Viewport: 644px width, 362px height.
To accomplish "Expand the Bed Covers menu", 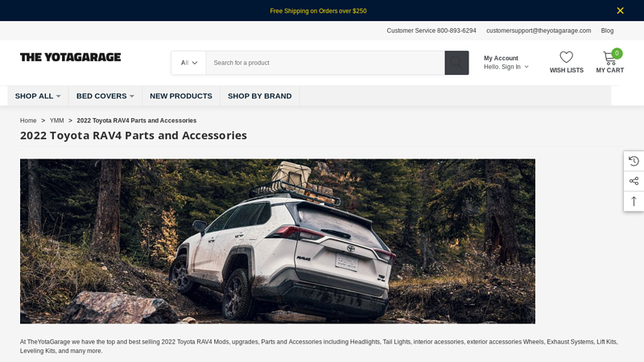I will [x=105, y=96].
